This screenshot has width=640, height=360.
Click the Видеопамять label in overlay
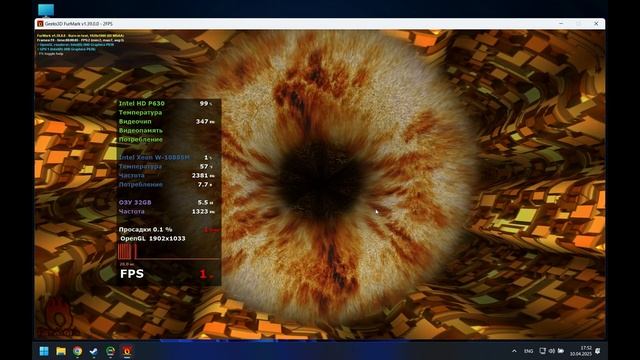[x=140, y=131]
